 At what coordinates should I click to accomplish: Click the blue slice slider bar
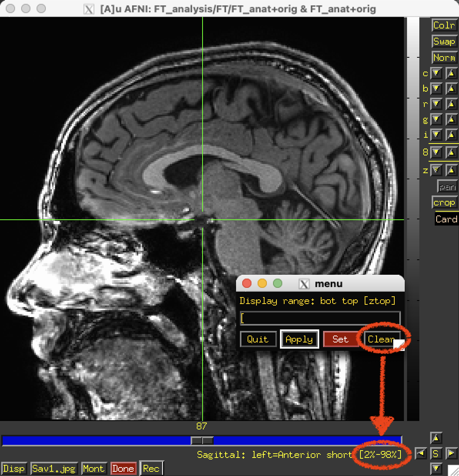coord(96,440)
